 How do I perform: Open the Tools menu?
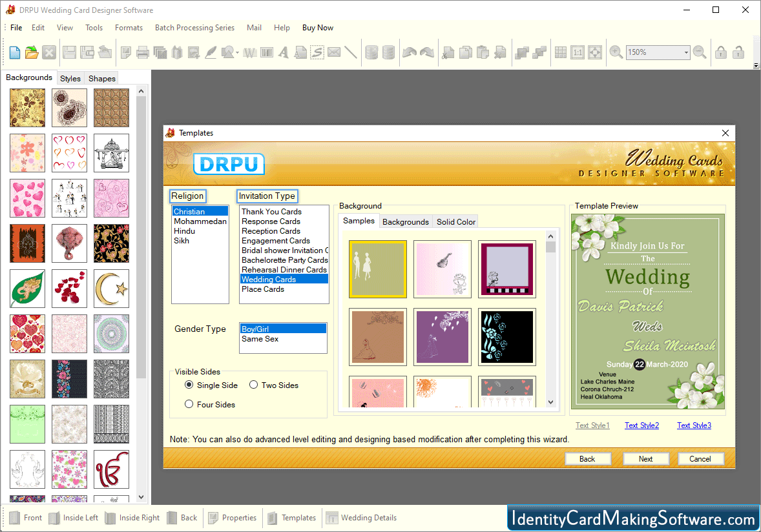click(x=94, y=28)
